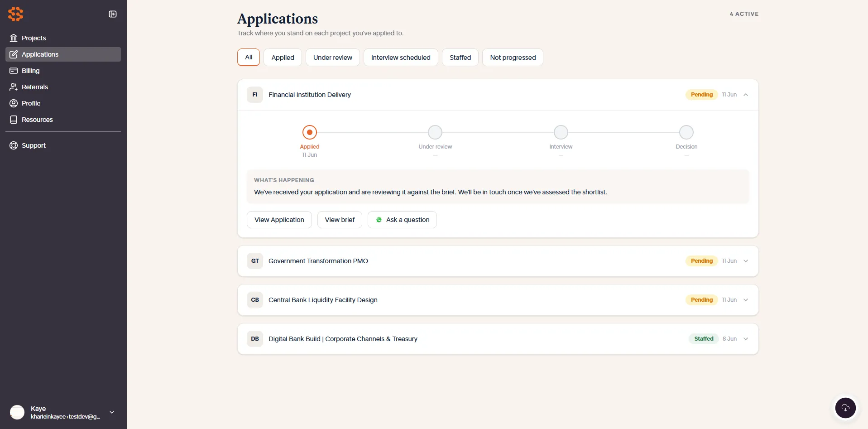Click the Financial Institution Delivery title
Image resolution: width=868 pixels, height=429 pixels.
click(310, 95)
